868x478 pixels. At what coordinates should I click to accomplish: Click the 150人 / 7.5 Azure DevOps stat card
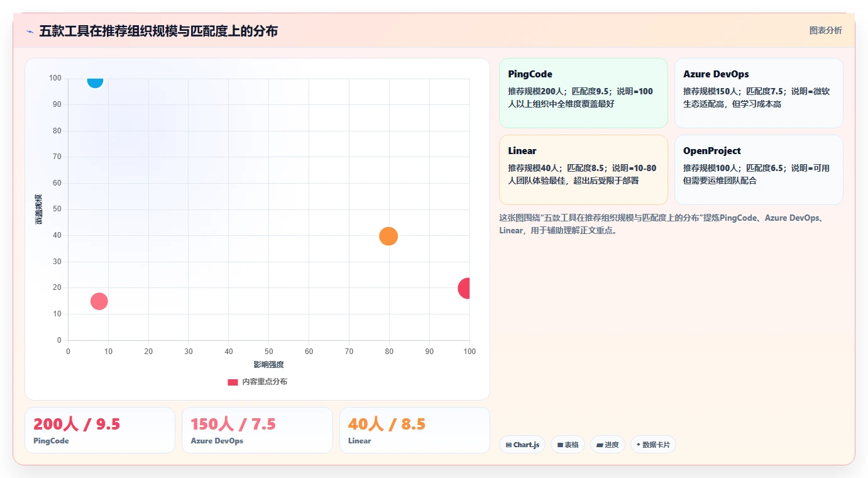coord(257,430)
